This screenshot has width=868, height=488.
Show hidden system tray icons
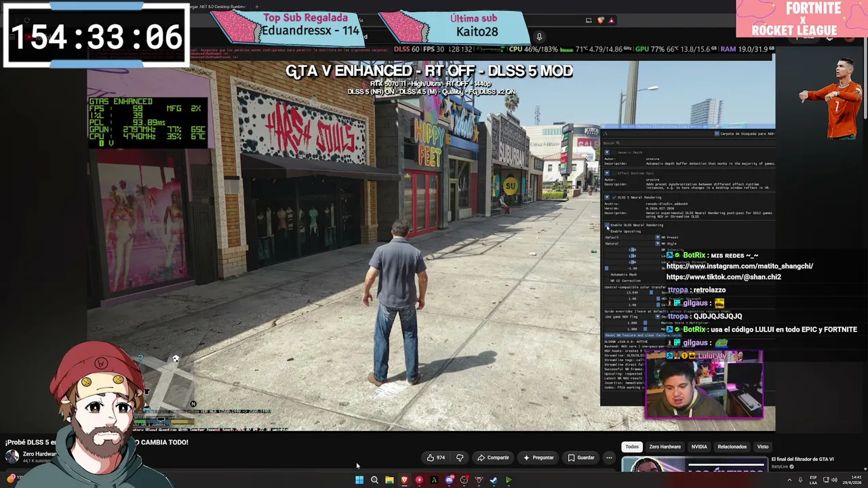(x=789, y=480)
